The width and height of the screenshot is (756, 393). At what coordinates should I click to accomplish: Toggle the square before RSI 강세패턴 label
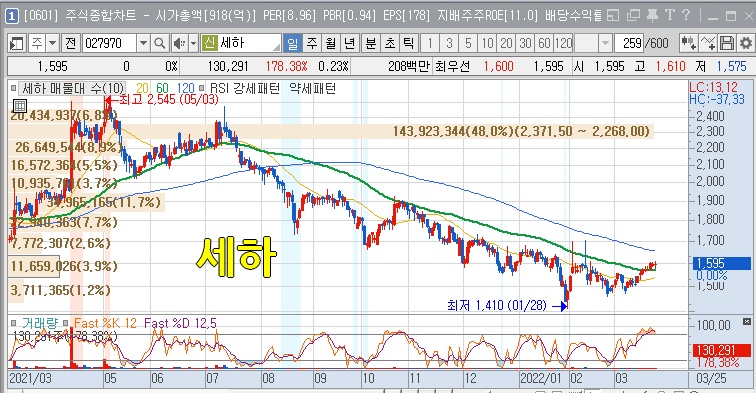[202, 89]
